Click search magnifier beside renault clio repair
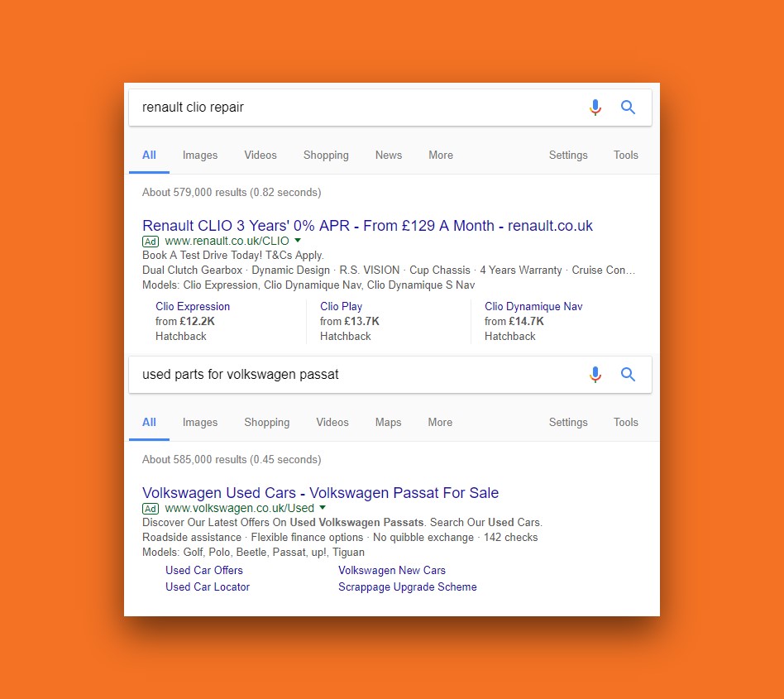 (x=629, y=108)
